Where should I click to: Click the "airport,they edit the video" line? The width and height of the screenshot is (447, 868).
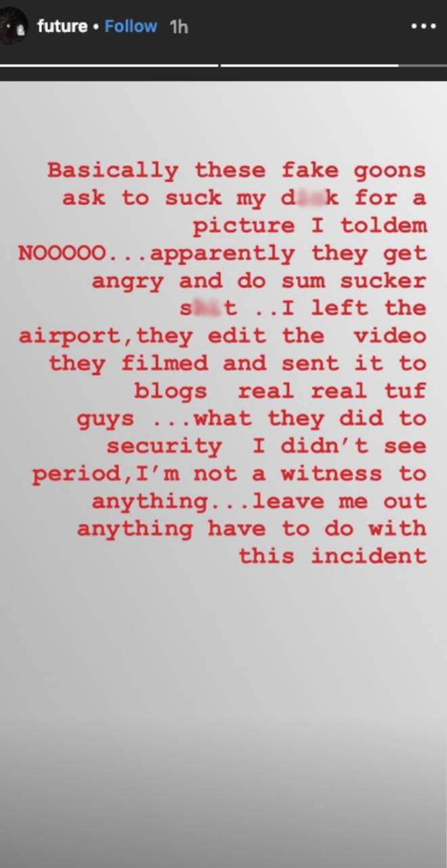click(x=222, y=337)
